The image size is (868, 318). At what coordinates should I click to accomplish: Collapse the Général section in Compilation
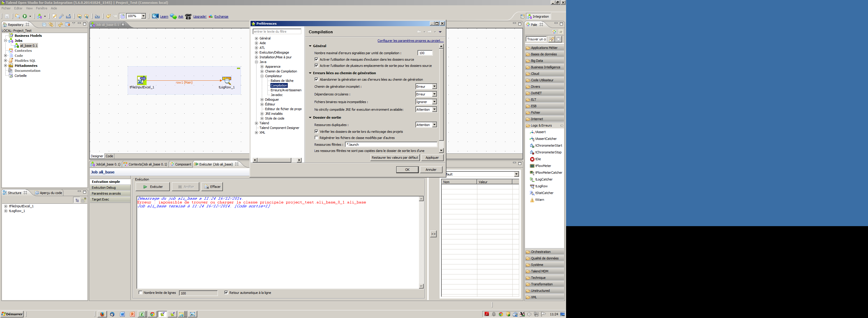coord(310,46)
